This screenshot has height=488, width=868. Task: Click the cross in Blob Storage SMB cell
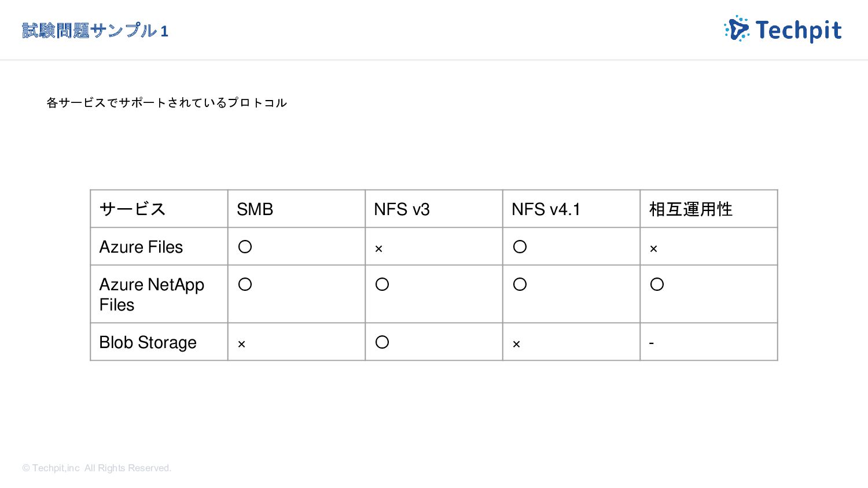tap(241, 344)
